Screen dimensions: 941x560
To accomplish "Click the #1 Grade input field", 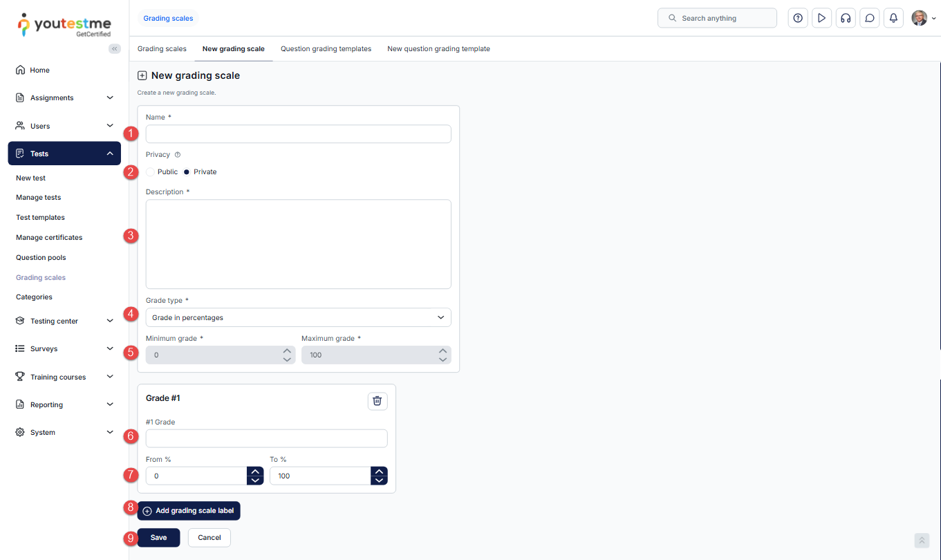I will tap(267, 438).
